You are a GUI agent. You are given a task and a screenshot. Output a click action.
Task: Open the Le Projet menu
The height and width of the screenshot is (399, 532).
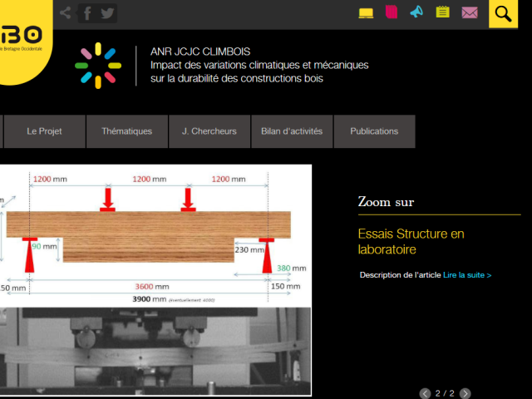(44, 131)
